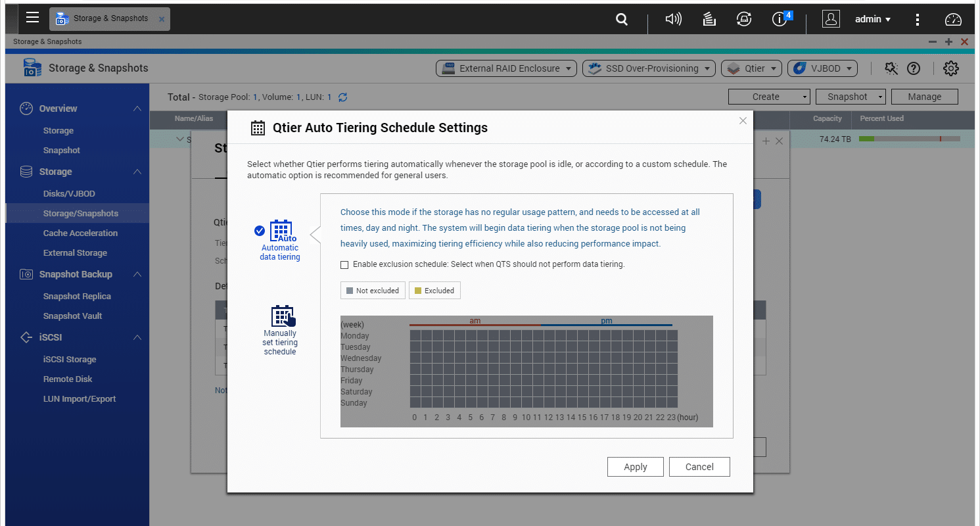Viewport: 980px width, 526px height.
Task: Open the dashboard gauge icon
Action: tap(953, 20)
